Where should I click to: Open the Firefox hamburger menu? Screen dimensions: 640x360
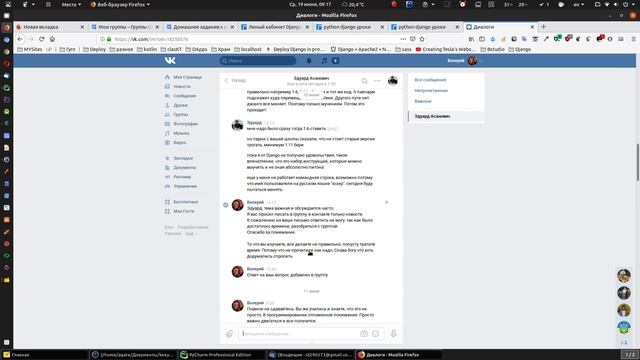pyautogui.click(x=633, y=39)
